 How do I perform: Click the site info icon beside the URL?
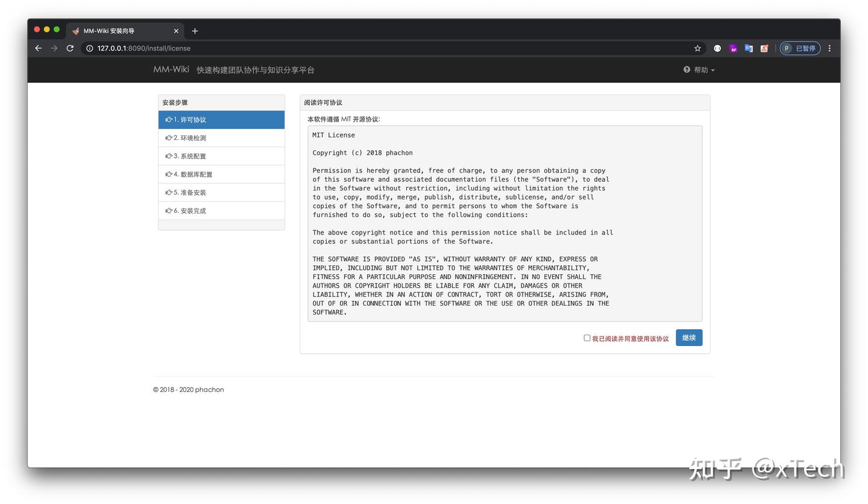point(89,48)
